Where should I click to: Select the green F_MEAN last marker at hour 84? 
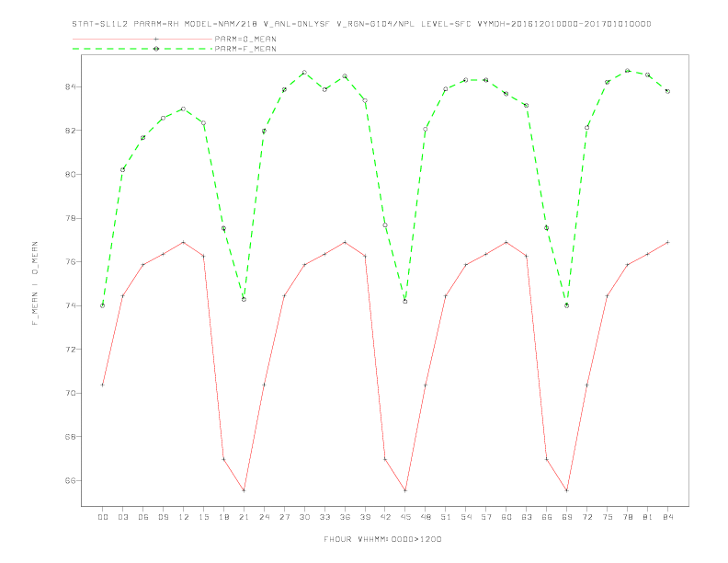[x=667, y=91]
